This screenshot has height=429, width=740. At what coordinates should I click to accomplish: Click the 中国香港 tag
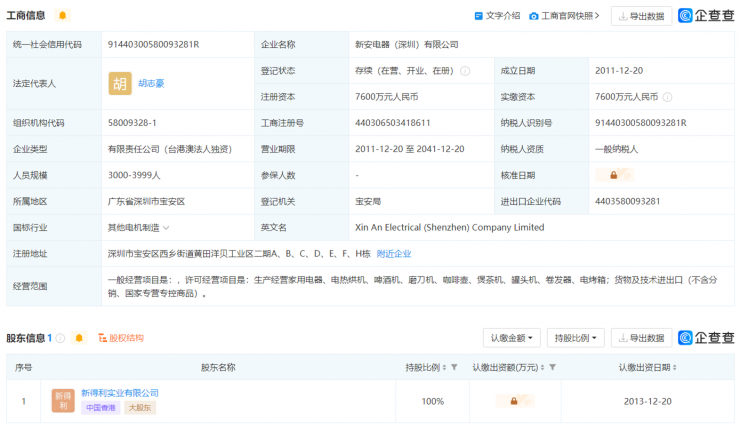click(101, 407)
